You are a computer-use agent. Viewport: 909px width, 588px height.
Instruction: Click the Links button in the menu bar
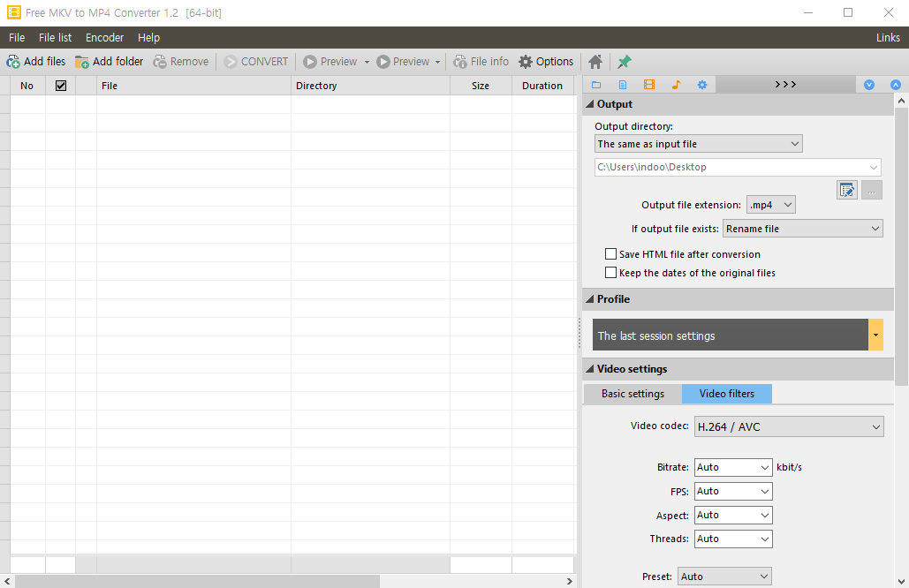888,38
